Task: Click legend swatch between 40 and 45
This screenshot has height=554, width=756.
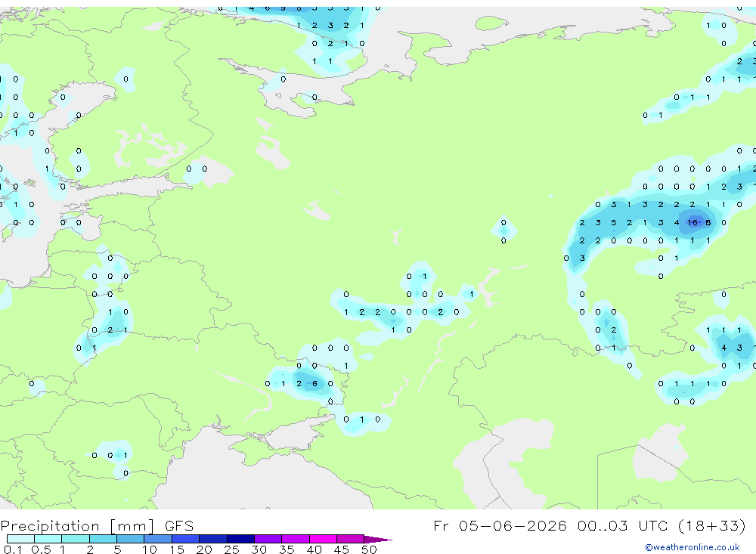Action: [323, 539]
